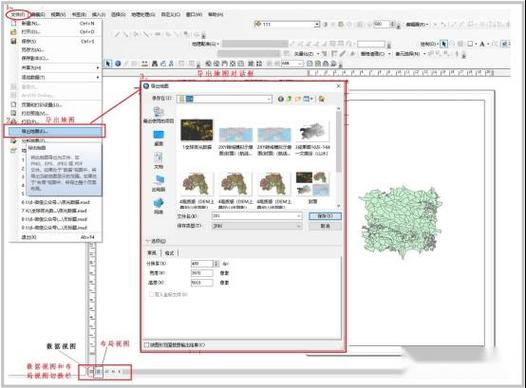Switch to the Format tab in options
This screenshot has height=388, width=526.
coord(169,253)
